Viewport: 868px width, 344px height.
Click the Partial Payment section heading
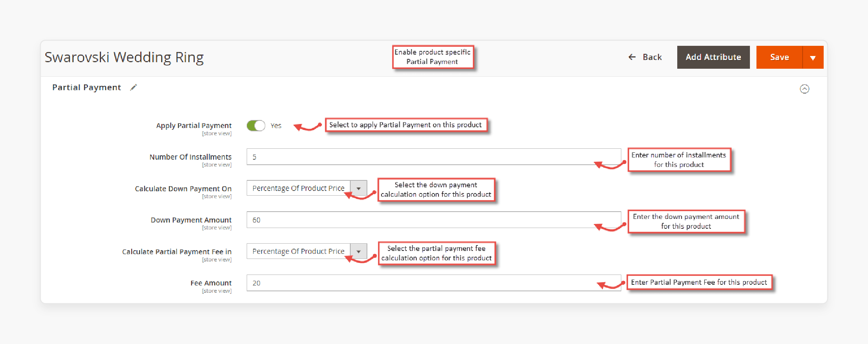point(86,88)
